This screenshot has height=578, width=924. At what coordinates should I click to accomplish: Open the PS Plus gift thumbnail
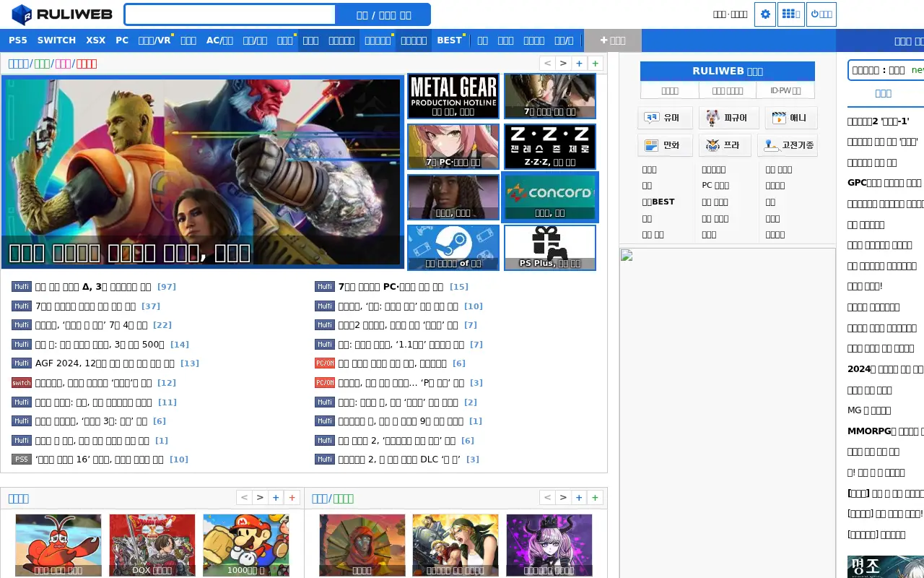point(550,248)
